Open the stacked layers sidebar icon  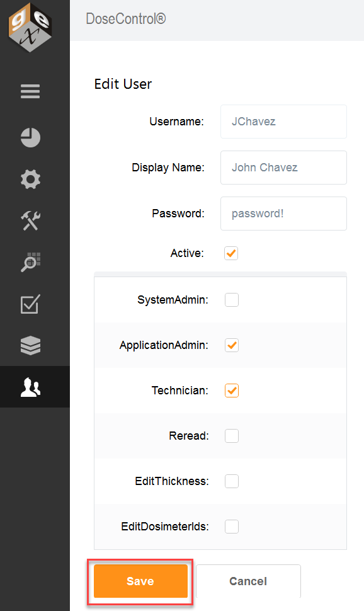coord(30,345)
